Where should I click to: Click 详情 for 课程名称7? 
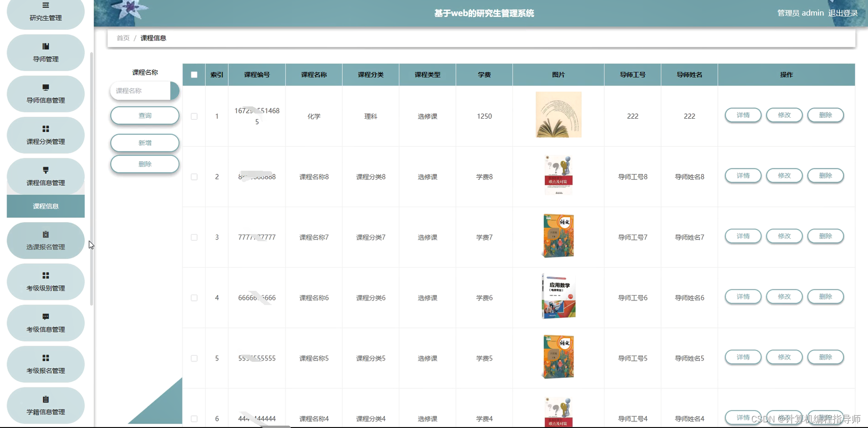tap(743, 236)
